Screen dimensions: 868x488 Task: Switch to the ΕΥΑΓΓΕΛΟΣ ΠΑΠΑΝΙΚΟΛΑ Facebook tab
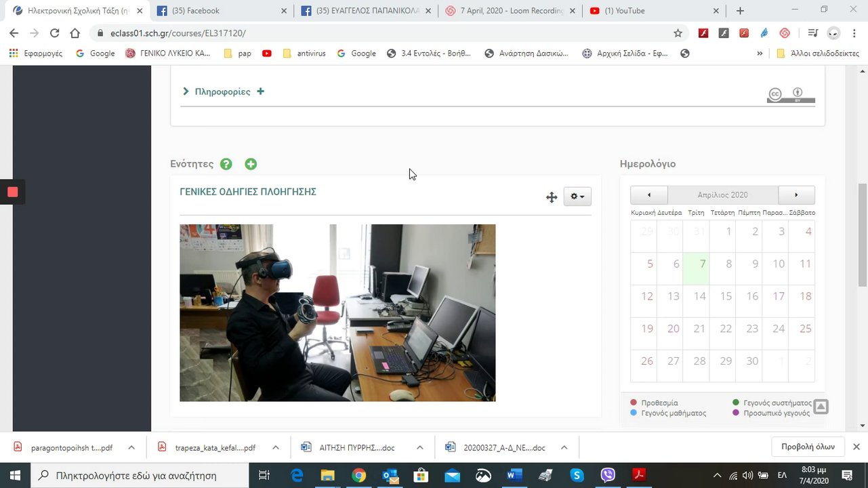click(366, 11)
